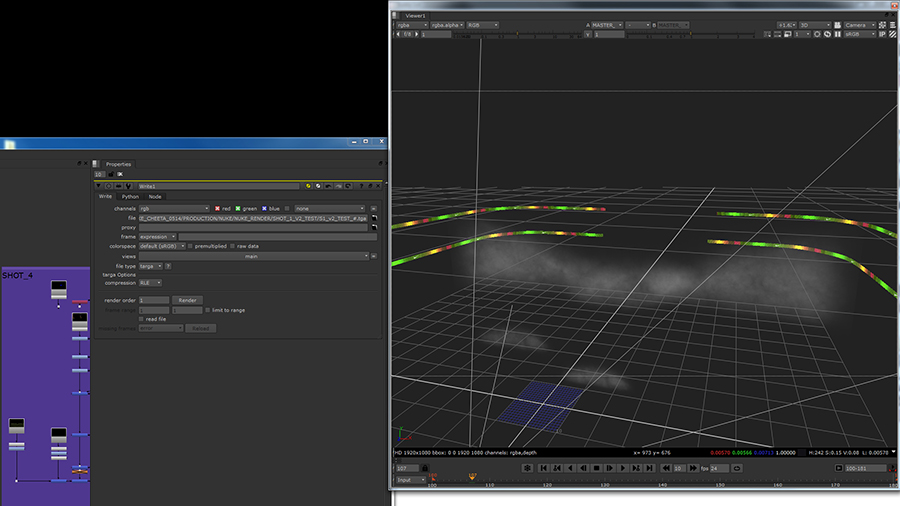
Task: Click the lock icon in the Properties panel toolbar
Action: coord(110,175)
